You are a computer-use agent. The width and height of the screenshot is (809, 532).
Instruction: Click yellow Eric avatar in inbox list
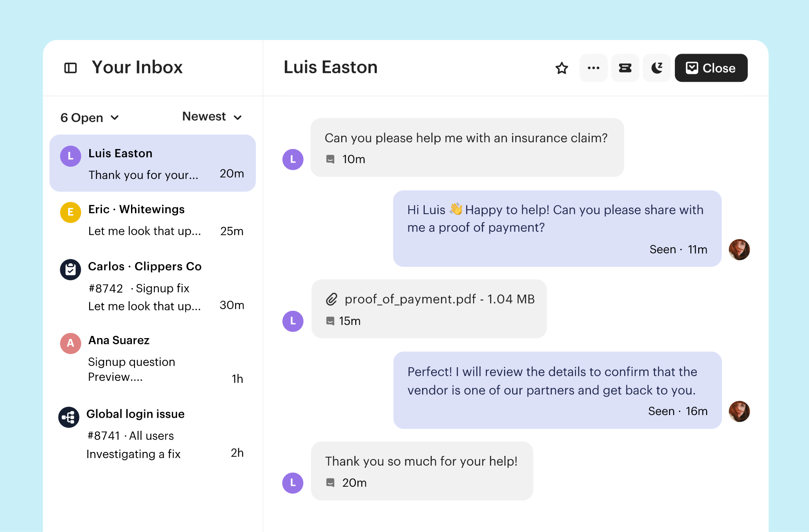(70, 212)
